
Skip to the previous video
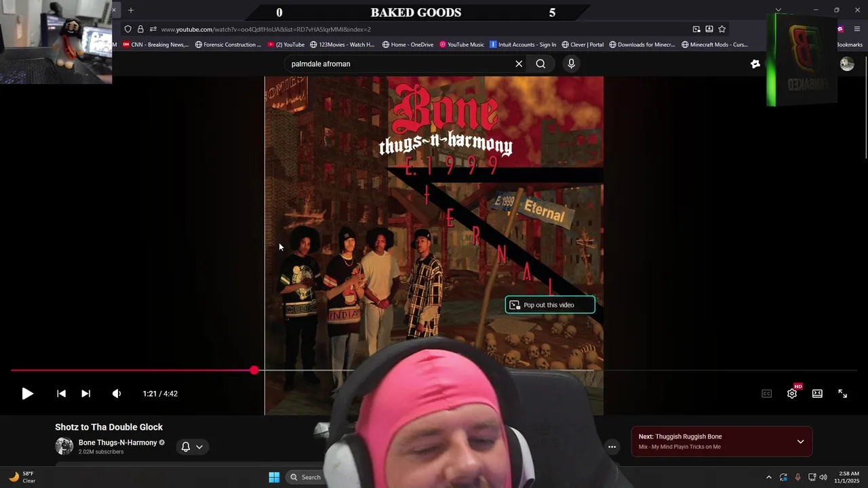tap(61, 393)
